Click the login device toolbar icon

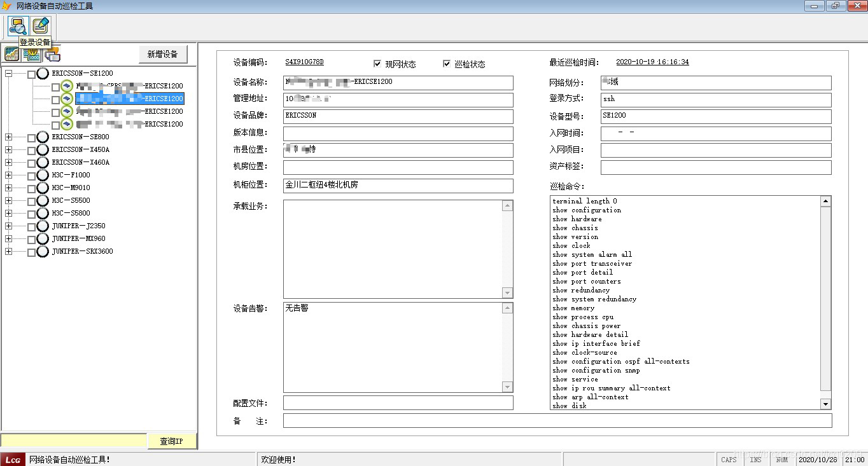[18, 26]
